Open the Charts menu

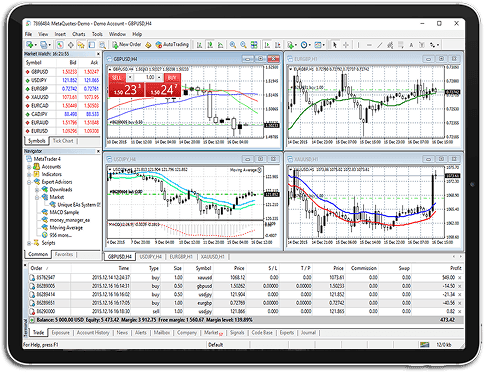79,34
